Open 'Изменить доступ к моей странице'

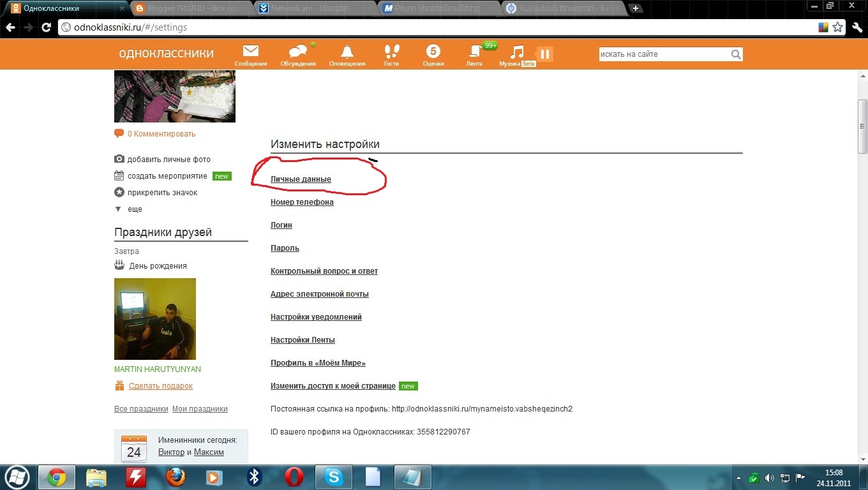333,386
